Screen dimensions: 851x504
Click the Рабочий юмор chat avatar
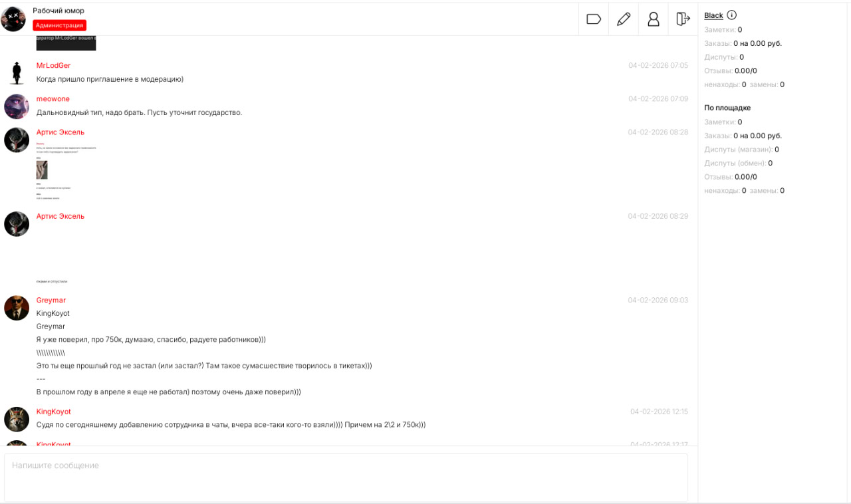pos(13,19)
